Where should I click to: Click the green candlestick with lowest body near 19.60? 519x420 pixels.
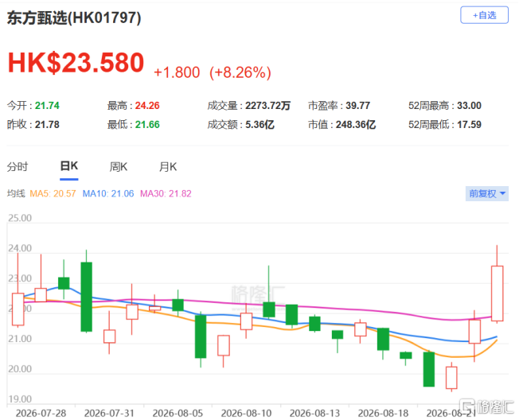[429, 369]
